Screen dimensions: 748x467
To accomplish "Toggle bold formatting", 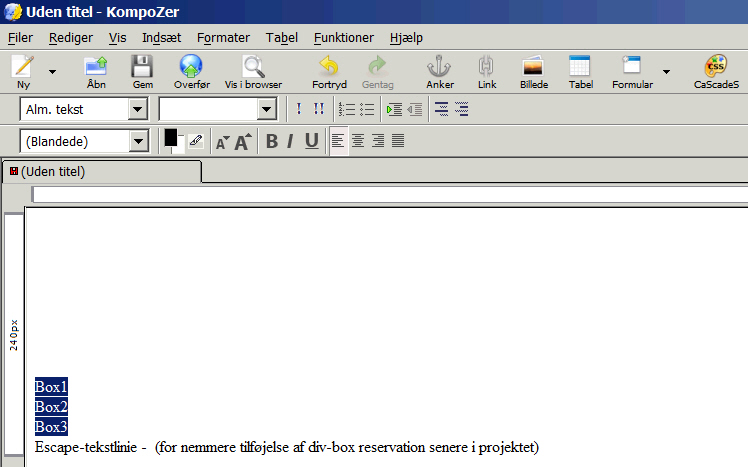I will point(271,141).
